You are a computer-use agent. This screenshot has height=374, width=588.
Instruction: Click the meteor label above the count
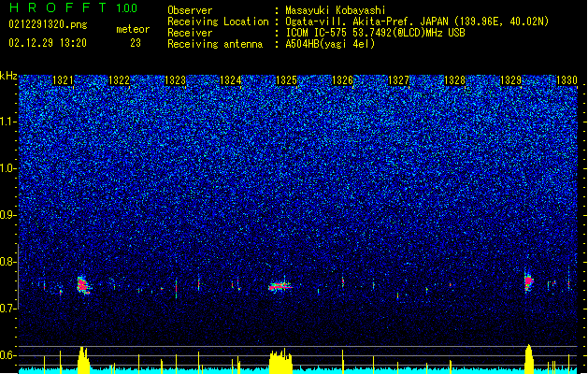point(133,29)
